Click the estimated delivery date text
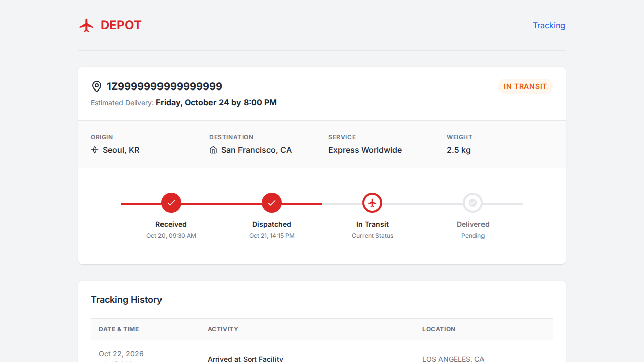Screen dimensions: 644x362 tap(216, 103)
